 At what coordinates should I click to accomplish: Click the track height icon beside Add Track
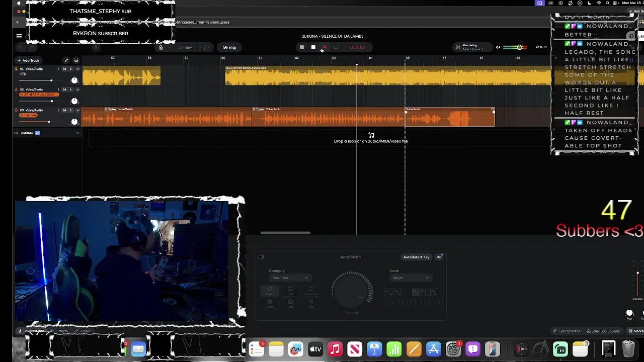pos(76,60)
